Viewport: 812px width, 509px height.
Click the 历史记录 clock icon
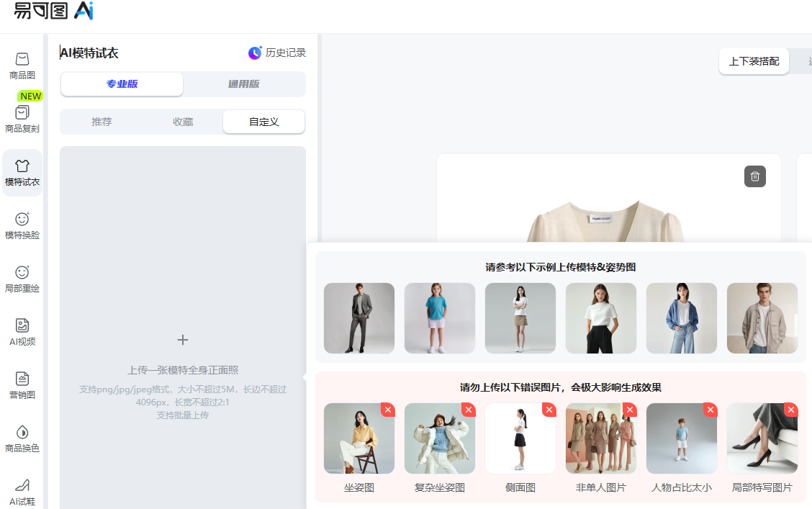255,53
